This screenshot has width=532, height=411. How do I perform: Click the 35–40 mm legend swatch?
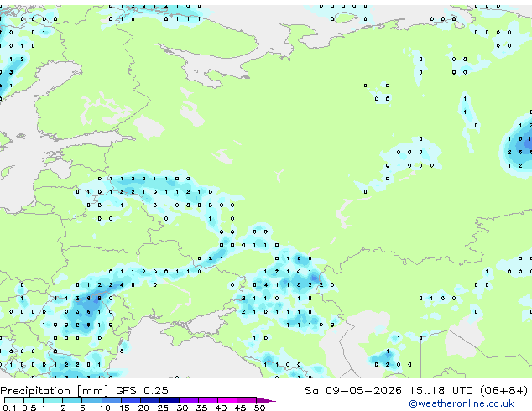(208, 400)
